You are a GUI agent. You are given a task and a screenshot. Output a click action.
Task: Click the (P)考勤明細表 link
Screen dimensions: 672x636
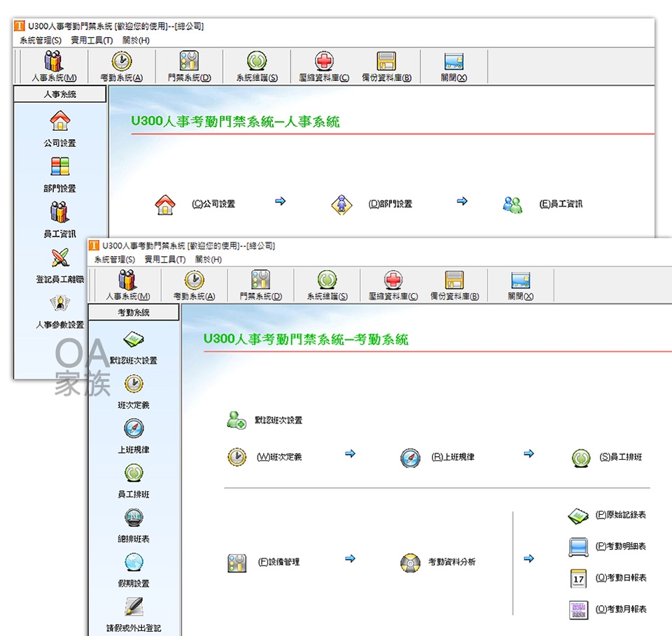[x=620, y=546]
